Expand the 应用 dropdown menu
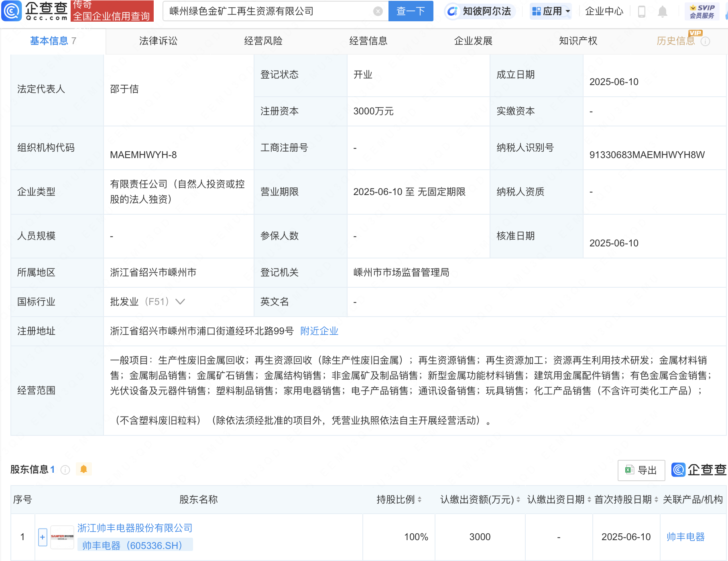The width and height of the screenshot is (728, 561). coord(551,11)
